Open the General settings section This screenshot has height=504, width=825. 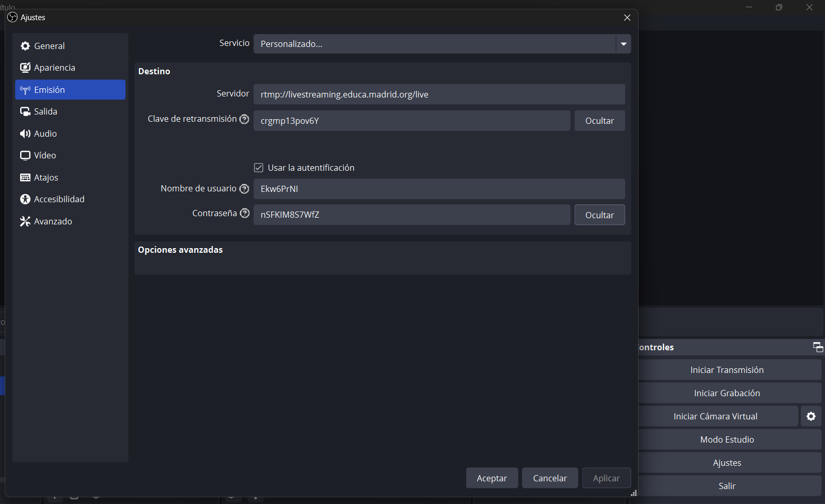[x=70, y=46]
